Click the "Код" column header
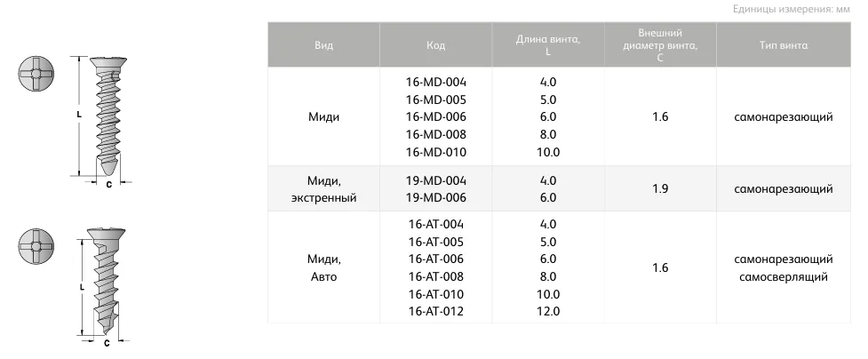 (x=435, y=44)
